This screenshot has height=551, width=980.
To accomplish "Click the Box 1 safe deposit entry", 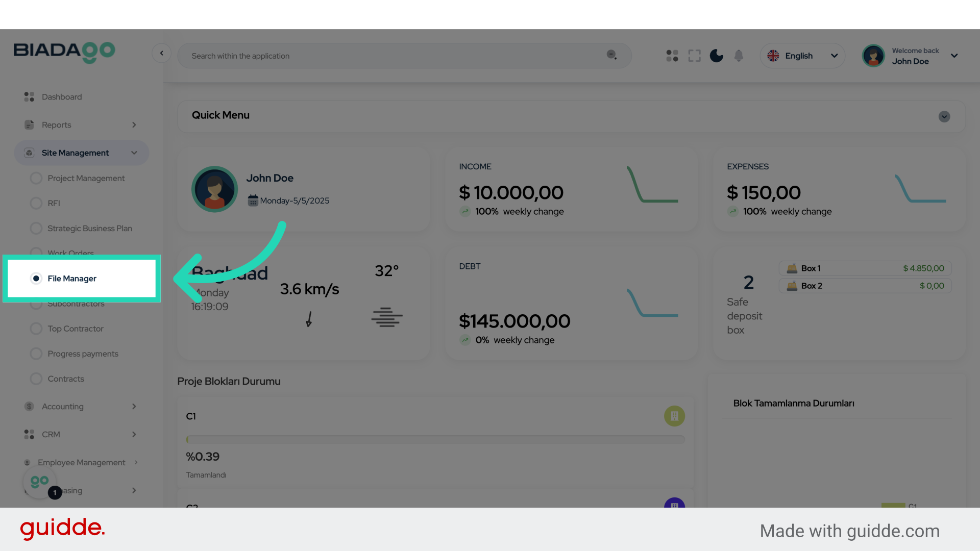I will [x=865, y=268].
